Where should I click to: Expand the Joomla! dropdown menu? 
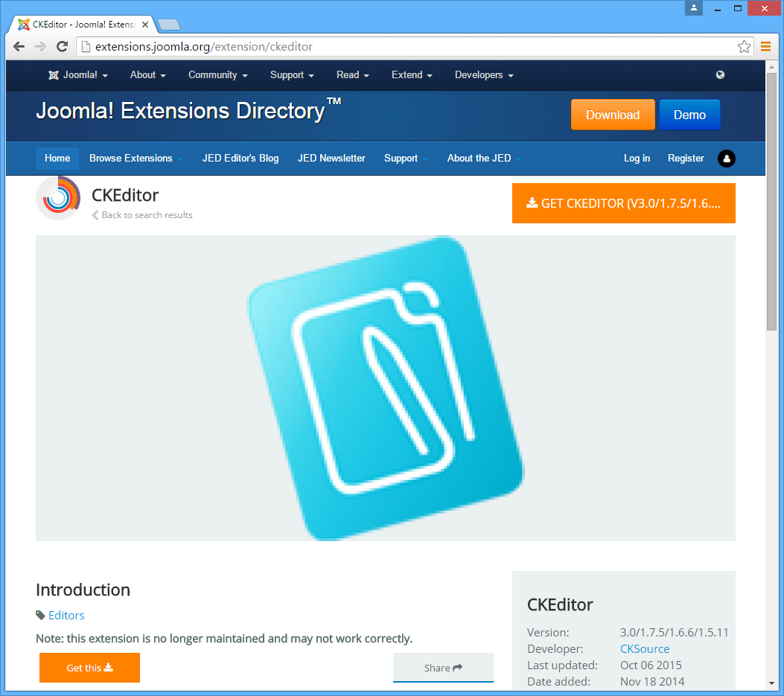[78, 75]
